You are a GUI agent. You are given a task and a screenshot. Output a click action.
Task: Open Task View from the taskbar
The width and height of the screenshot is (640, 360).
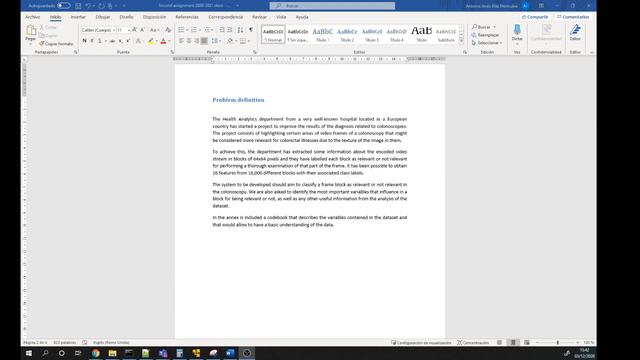point(78,353)
